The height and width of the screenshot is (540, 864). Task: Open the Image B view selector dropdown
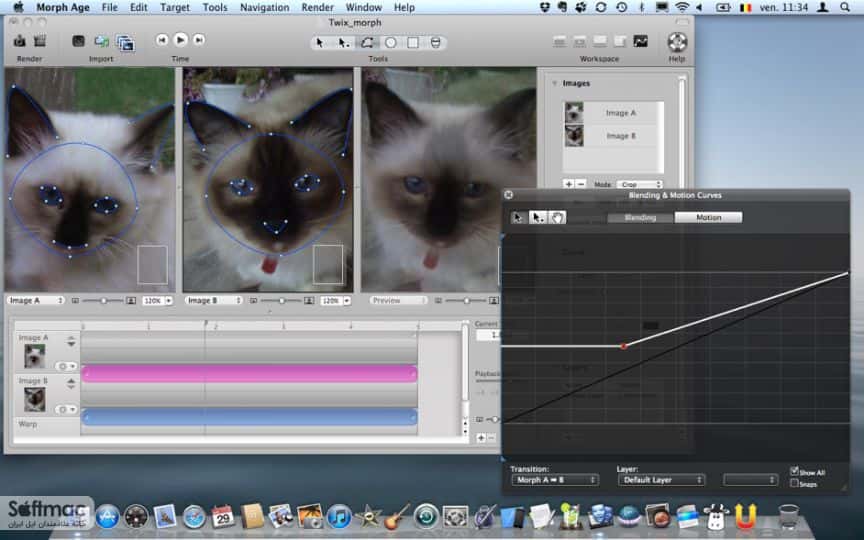point(214,300)
